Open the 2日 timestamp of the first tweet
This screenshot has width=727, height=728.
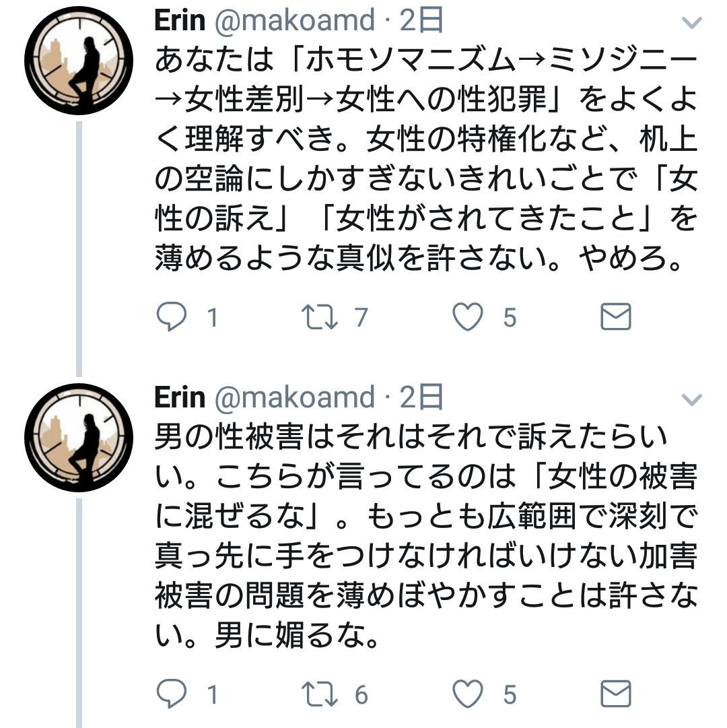421,21
